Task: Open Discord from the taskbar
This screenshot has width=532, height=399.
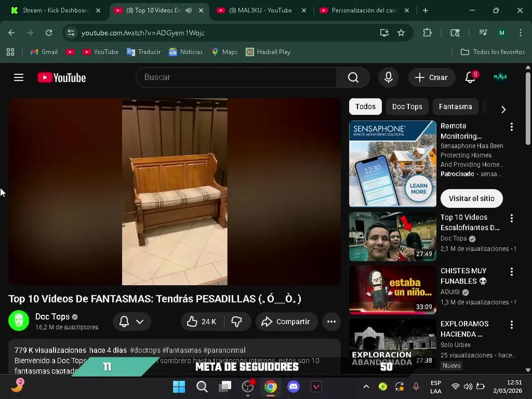Action: tap(294, 386)
